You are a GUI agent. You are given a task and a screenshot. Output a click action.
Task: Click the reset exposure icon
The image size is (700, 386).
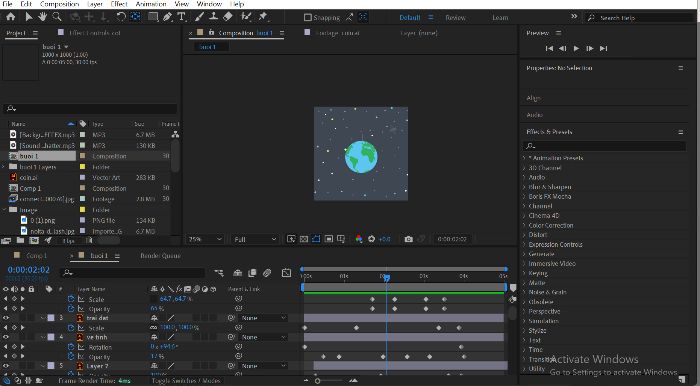(371, 239)
